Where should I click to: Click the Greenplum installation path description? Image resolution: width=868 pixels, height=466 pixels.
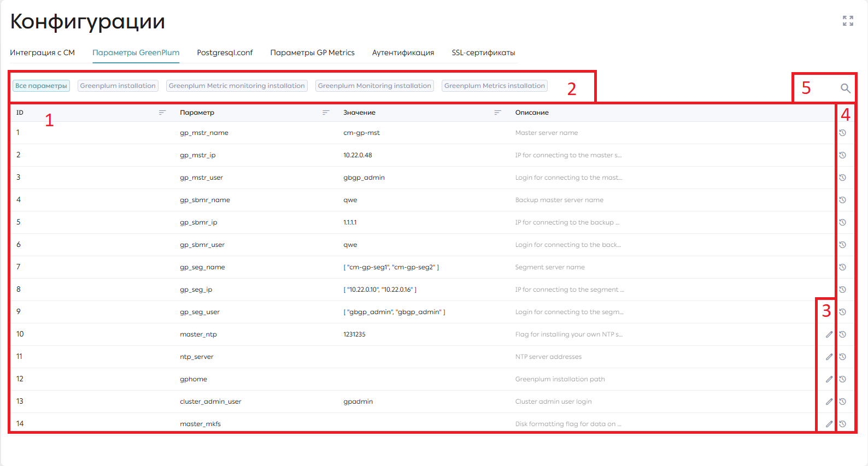pos(560,379)
